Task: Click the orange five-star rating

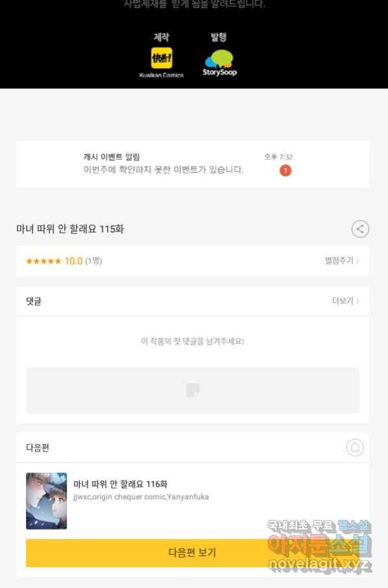Action: [x=43, y=261]
